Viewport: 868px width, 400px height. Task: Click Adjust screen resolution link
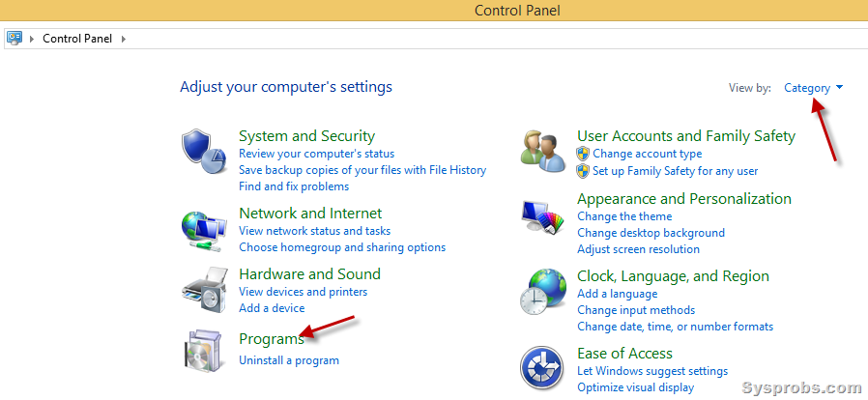coord(638,249)
